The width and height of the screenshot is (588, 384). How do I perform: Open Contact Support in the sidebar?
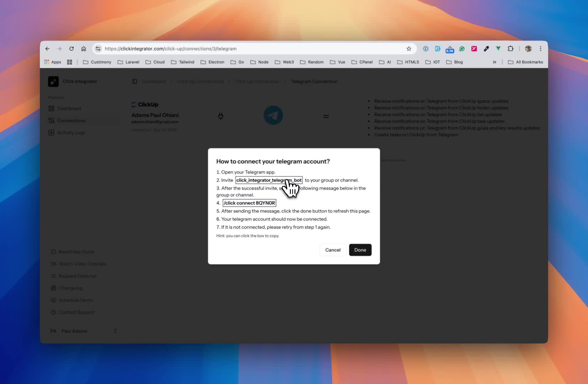[x=73, y=312]
